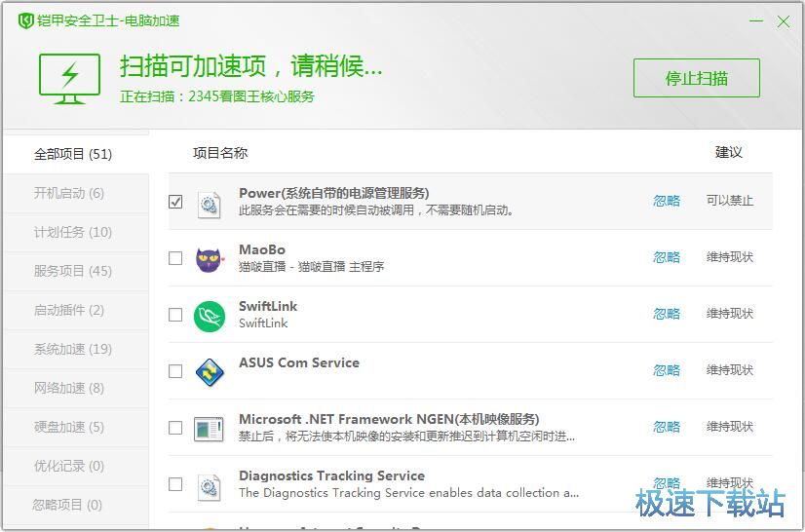Click the ASUS Com Service diamond icon

pos(210,372)
